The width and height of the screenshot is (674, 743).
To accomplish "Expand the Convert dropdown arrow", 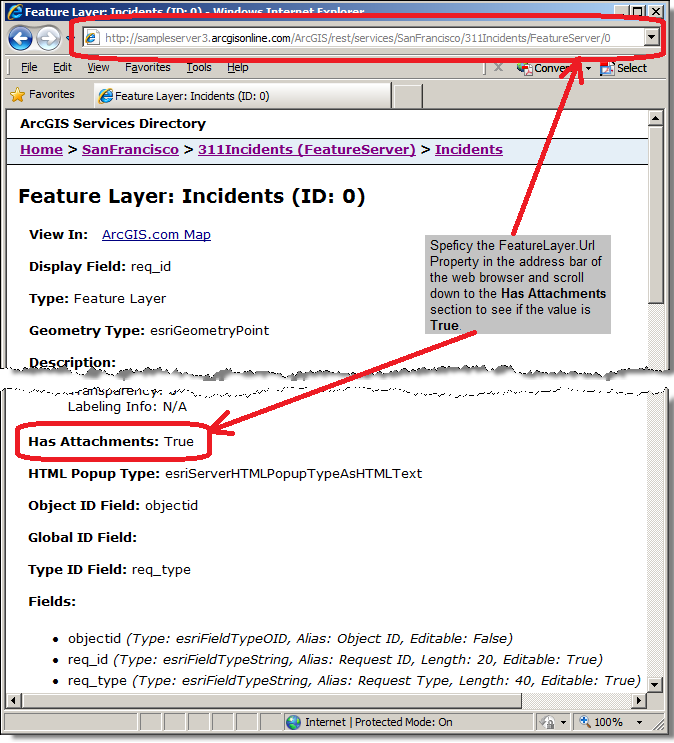I will coord(588,68).
